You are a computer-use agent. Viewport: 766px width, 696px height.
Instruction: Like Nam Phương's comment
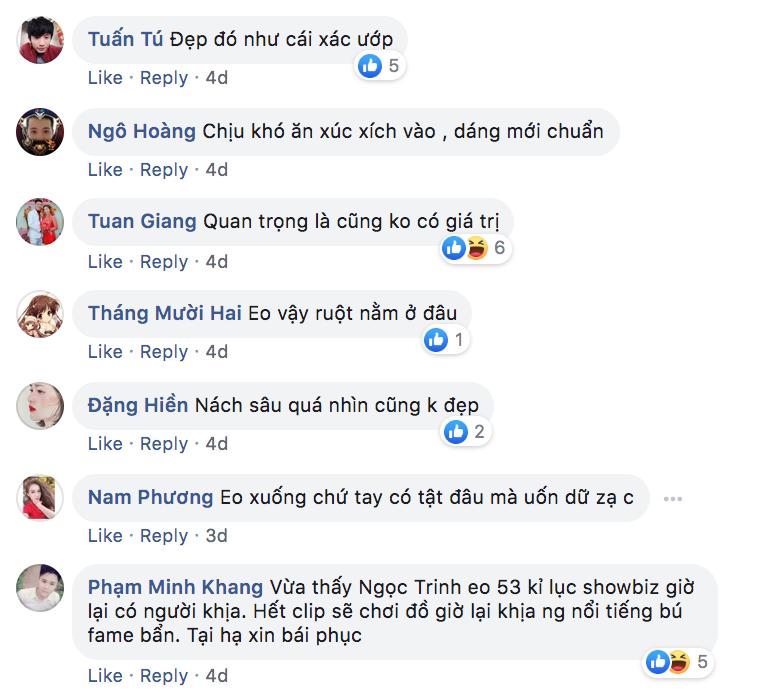[x=105, y=536]
